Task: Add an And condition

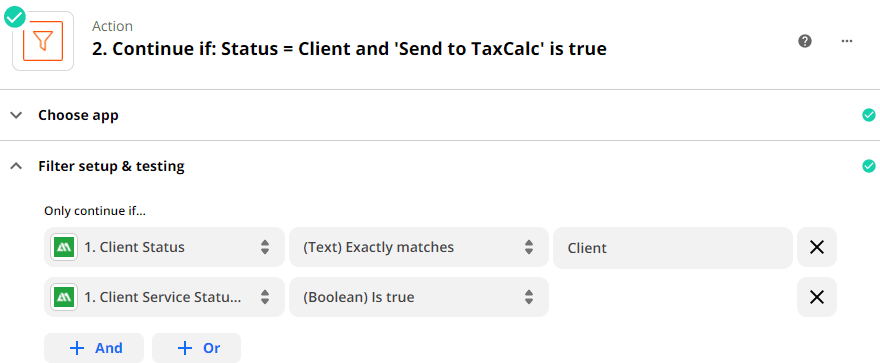Action: 94,348
